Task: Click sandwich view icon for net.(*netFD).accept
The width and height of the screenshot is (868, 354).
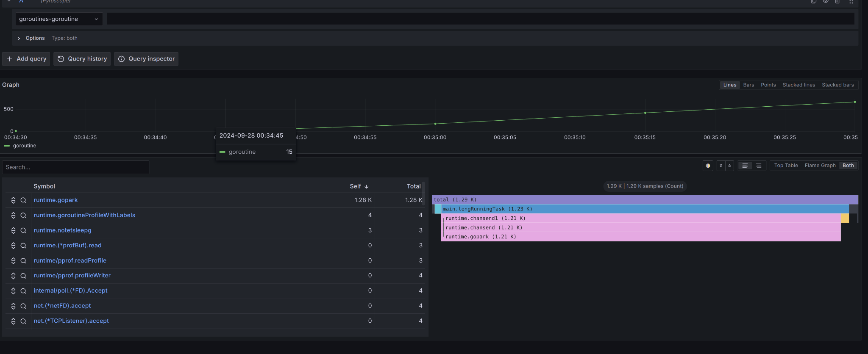Action: (13, 306)
